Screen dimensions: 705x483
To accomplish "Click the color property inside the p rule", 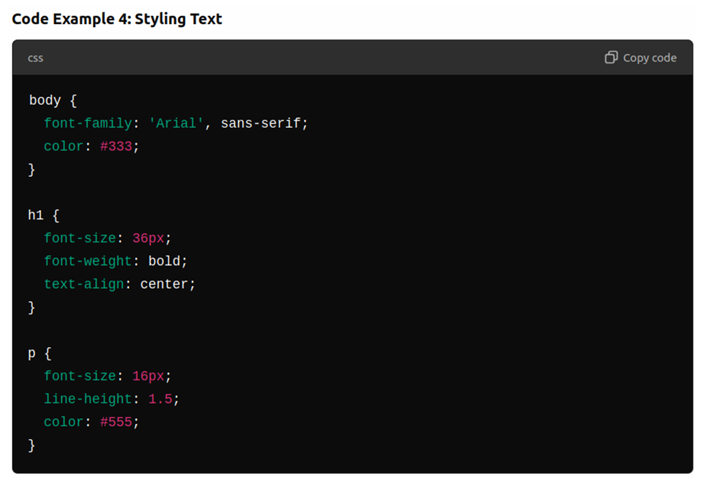I will coord(64,422).
